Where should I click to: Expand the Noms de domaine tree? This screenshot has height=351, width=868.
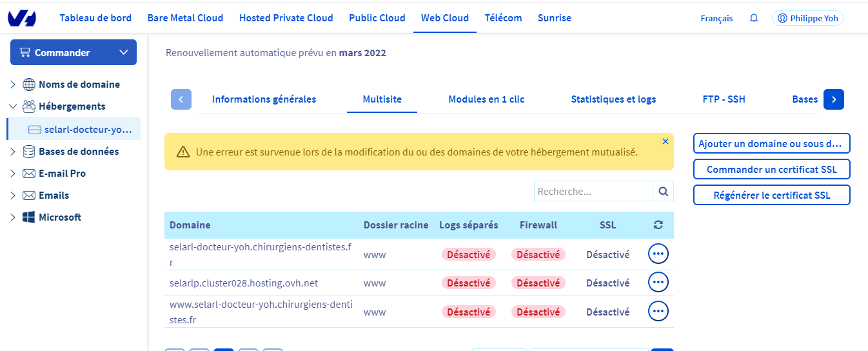coord(13,85)
